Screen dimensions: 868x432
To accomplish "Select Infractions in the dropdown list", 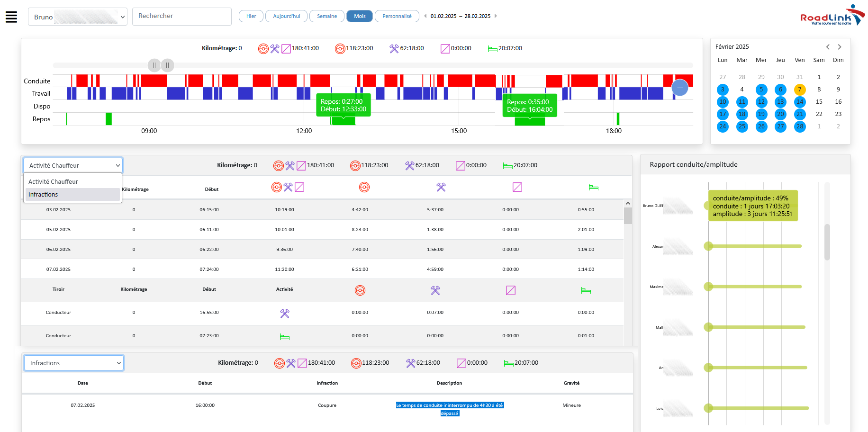I will pyautogui.click(x=72, y=195).
